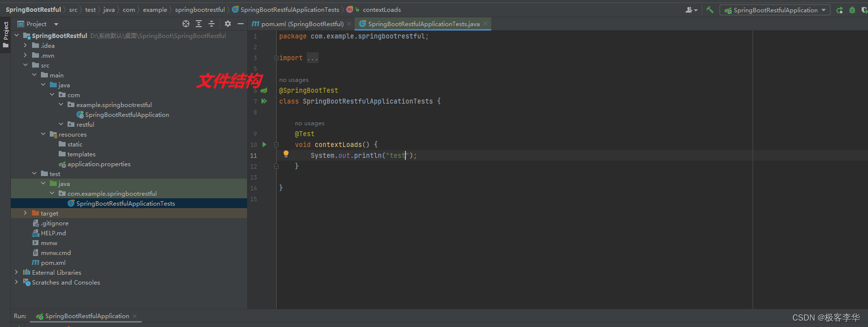868x327 pixels.
Task: Expand Scratches and Consoles node
Action: (16, 282)
